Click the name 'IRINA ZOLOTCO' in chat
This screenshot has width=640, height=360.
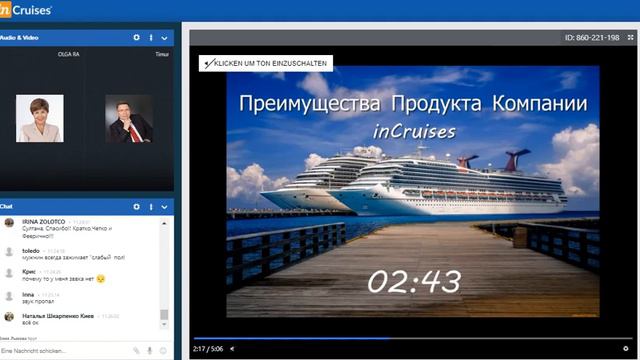tap(44, 222)
